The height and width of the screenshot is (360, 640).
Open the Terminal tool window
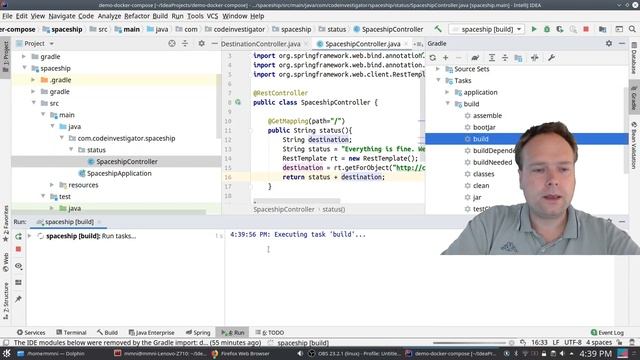tap(71, 333)
